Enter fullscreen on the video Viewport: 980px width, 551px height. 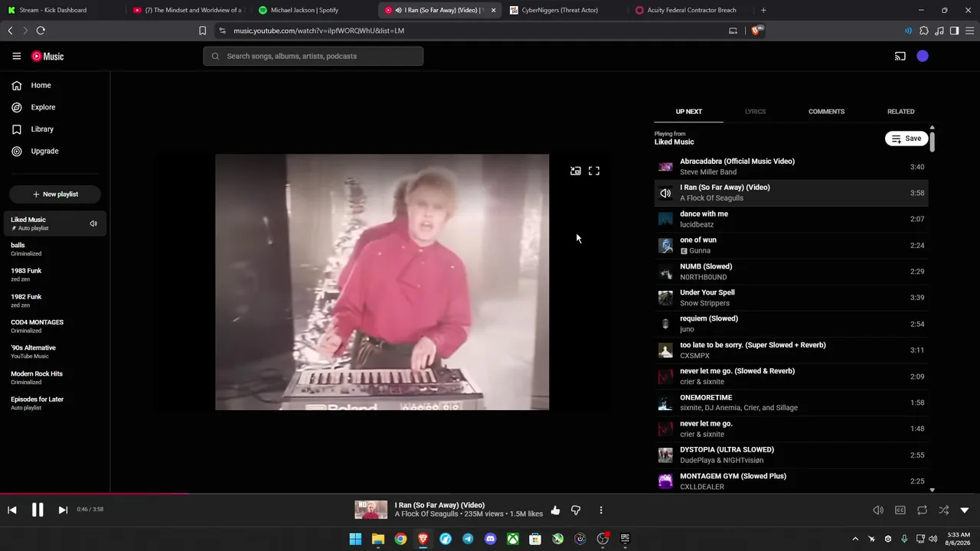pos(594,171)
